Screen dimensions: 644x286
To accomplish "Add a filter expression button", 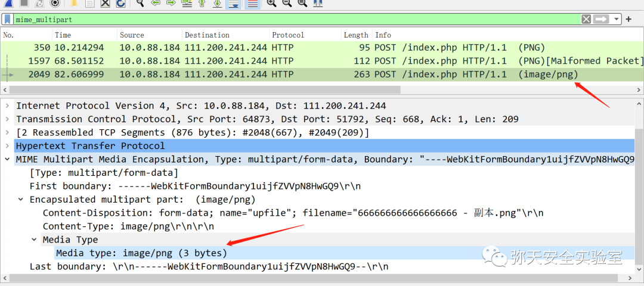I will (x=628, y=19).
